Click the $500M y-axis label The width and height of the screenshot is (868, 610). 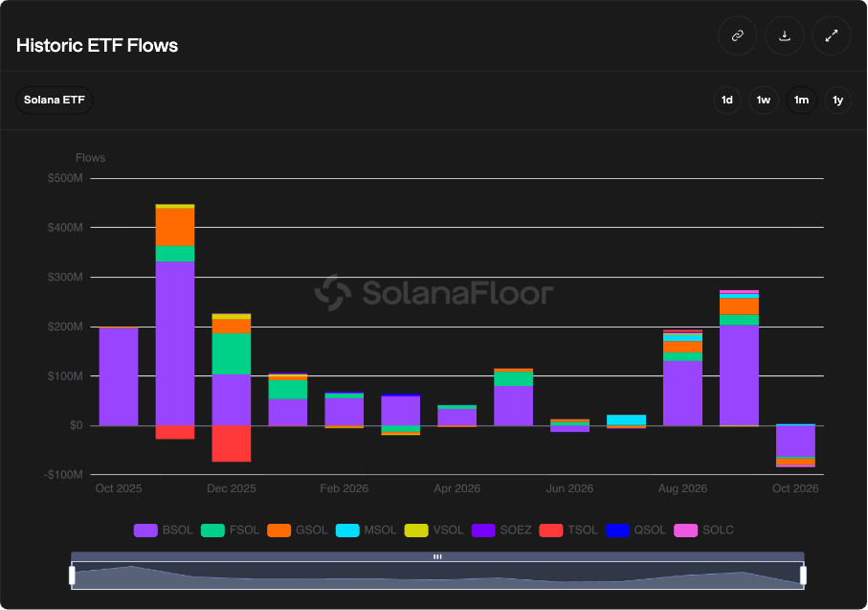pyautogui.click(x=65, y=178)
